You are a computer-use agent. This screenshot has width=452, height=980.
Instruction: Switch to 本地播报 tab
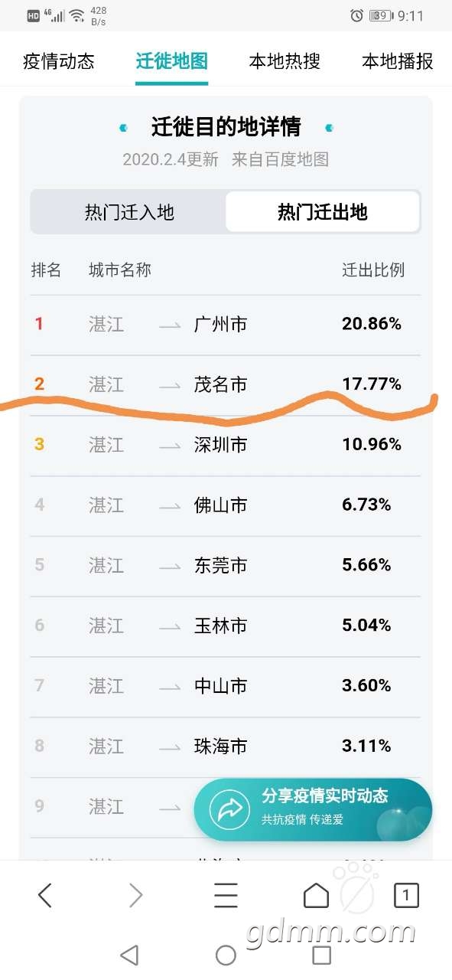tap(398, 61)
